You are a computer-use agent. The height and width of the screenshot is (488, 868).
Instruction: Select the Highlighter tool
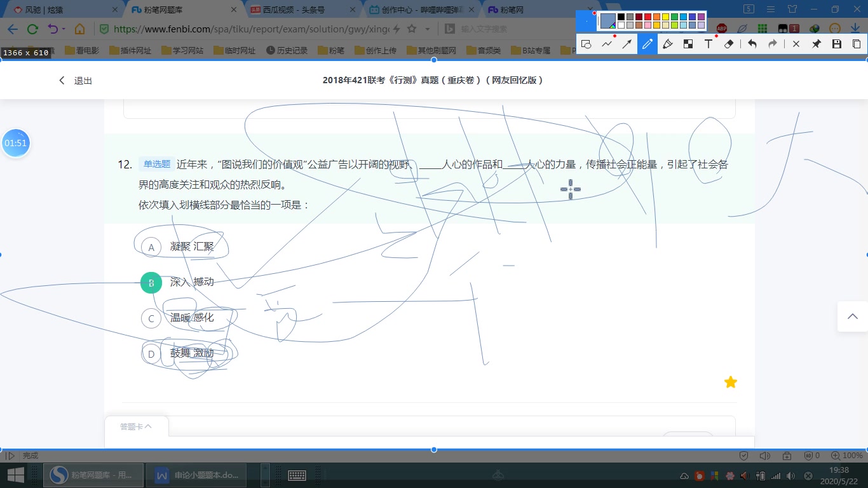(x=668, y=44)
